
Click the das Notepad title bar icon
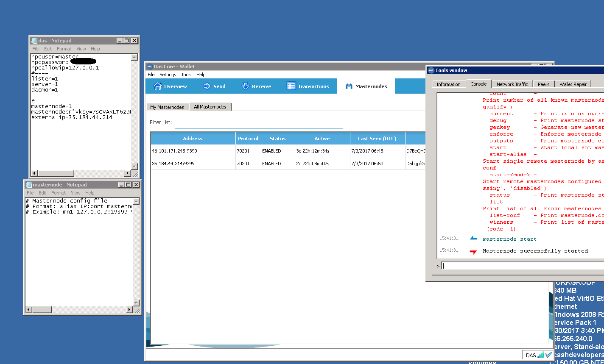click(x=34, y=41)
